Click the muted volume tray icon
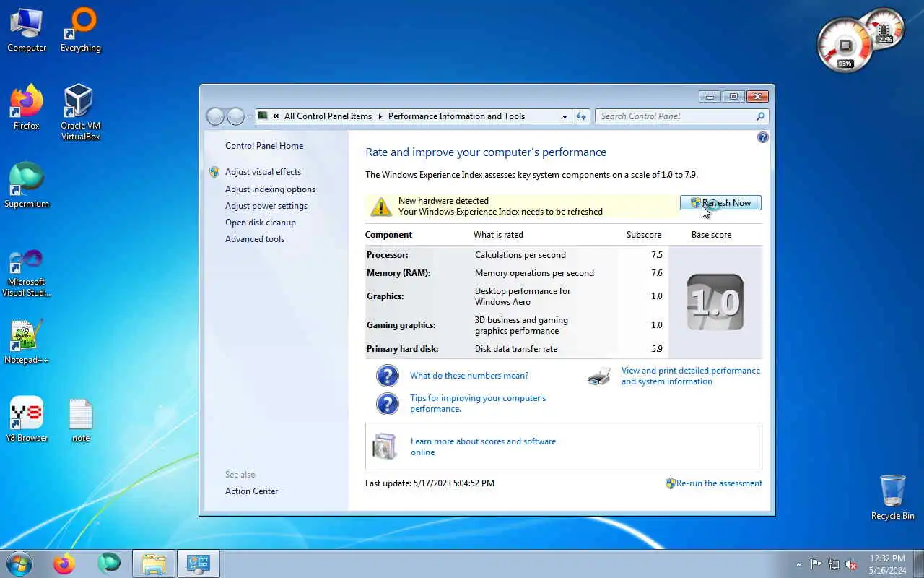924x578 pixels. (x=852, y=564)
